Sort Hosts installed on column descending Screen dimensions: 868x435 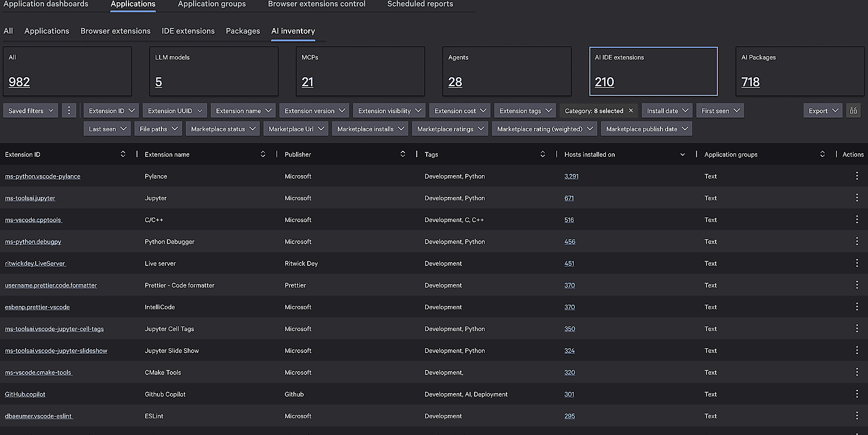[x=682, y=155]
